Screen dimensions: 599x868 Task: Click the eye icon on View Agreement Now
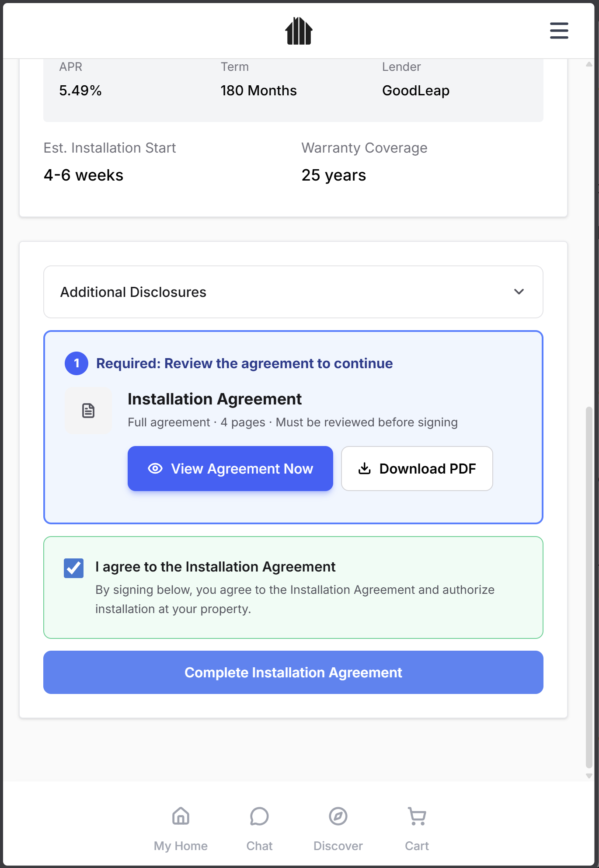[155, 469]
